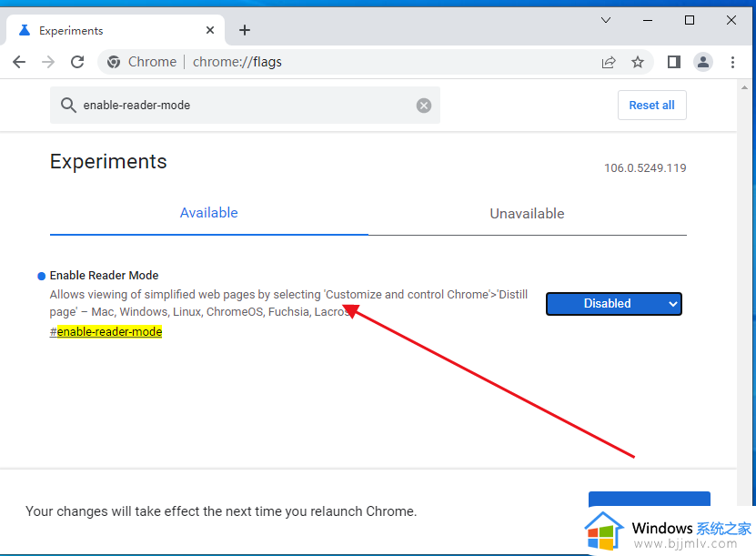This screenshot has height=556, width=756.
Task: Switch to the Available tab
Action: [x=208, y=213]
